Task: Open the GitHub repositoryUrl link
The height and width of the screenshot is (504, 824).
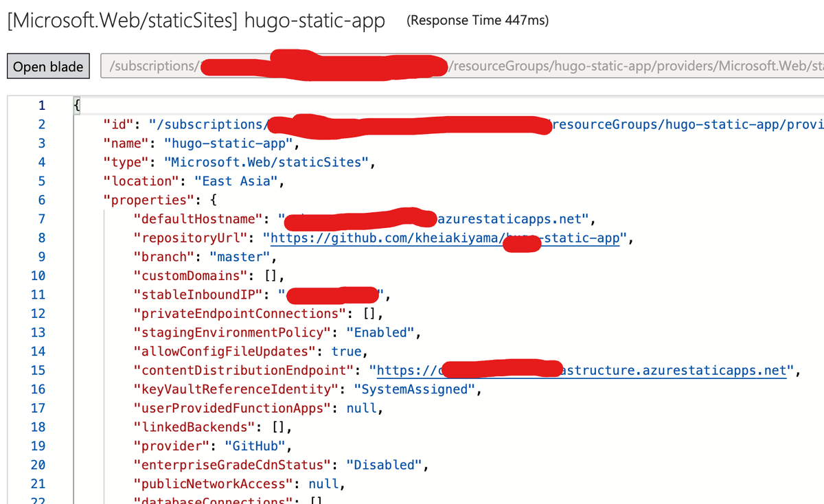Action: (x=446, y=238)
